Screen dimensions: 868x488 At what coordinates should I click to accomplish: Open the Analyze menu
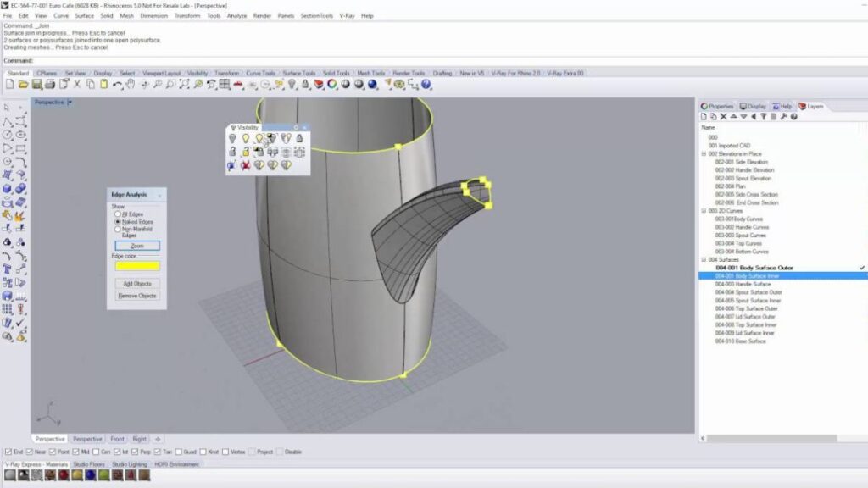[x=236, y=15]
